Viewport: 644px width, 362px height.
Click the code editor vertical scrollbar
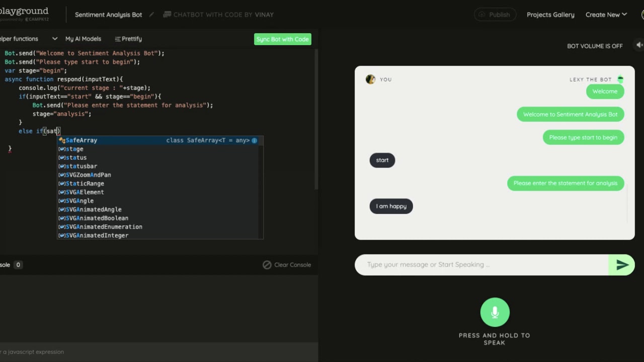click(316, 121)
